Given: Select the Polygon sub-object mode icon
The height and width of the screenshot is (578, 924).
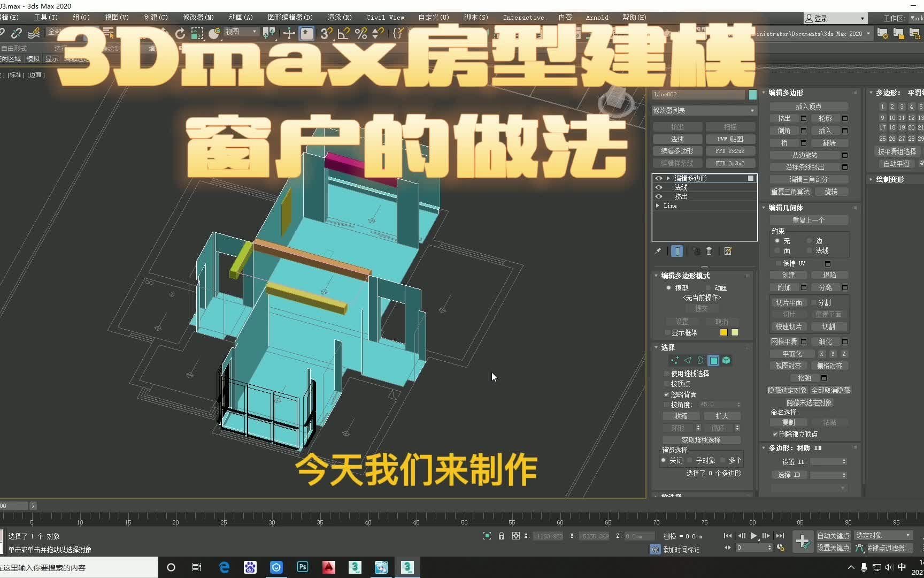Looking at the screenshot, I should (x=713, y=360).
